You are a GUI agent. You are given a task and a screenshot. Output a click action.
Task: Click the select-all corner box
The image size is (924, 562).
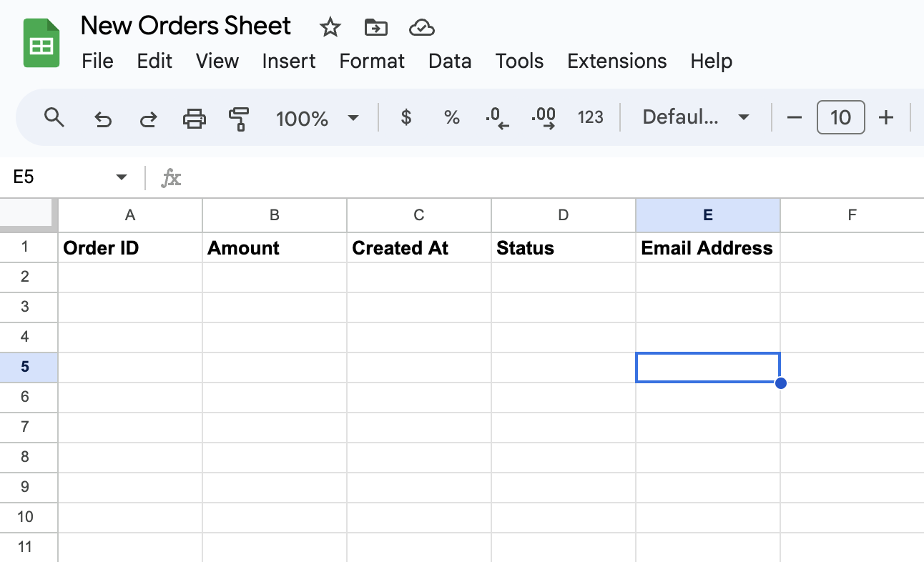coord(29,215)
